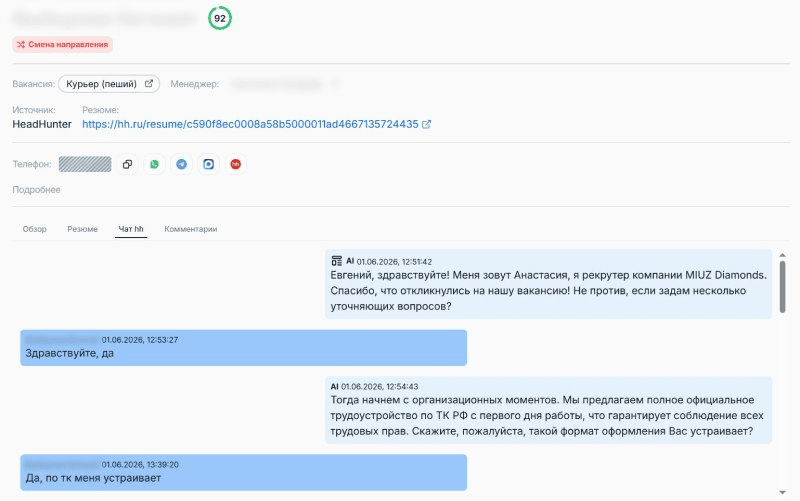Click the HeadHunter source text

point(42,124)
